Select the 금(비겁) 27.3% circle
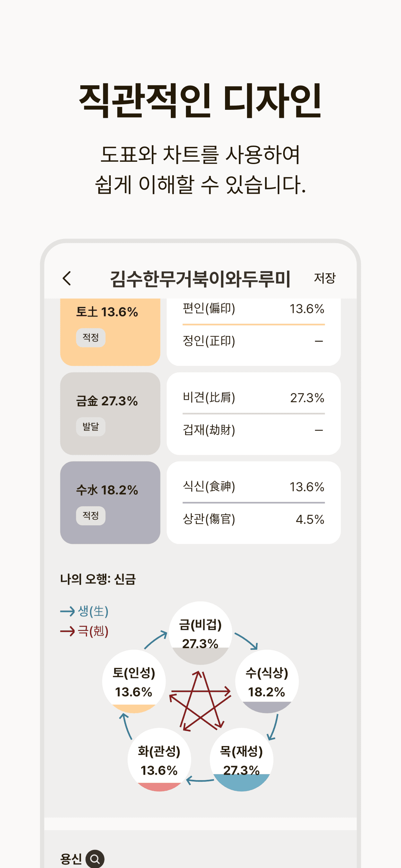The image size is (401, 868). click(x=200, y=633)
